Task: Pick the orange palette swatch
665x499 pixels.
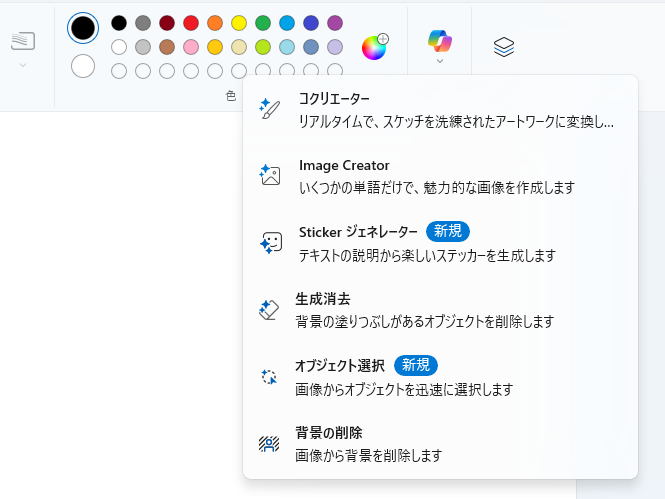Action: point(215,23)
